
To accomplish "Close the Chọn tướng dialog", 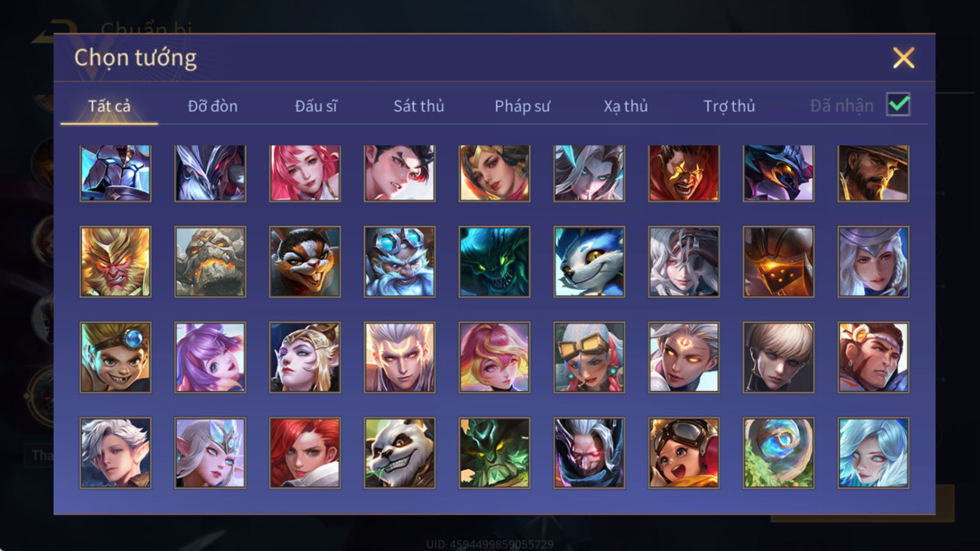I will coord(903,58).
